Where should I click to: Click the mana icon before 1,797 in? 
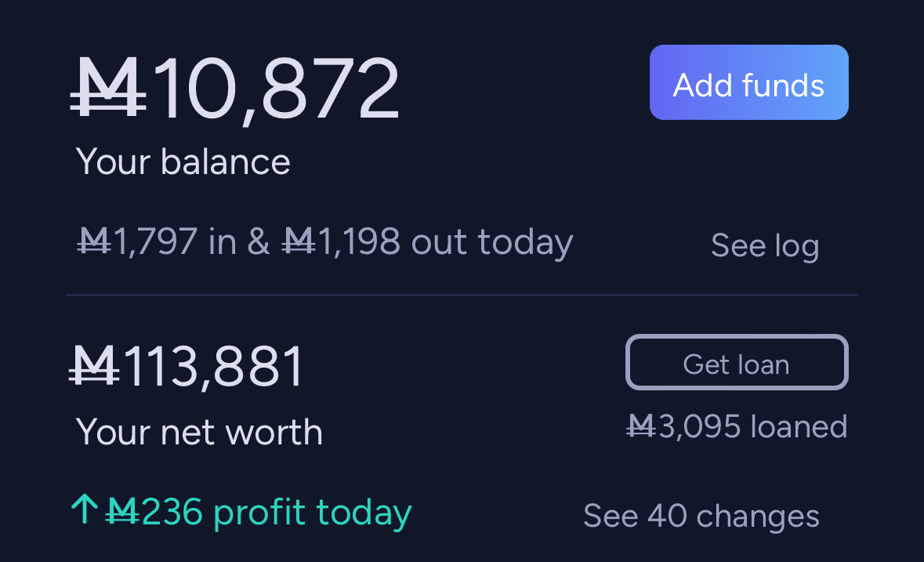point(94,241)
